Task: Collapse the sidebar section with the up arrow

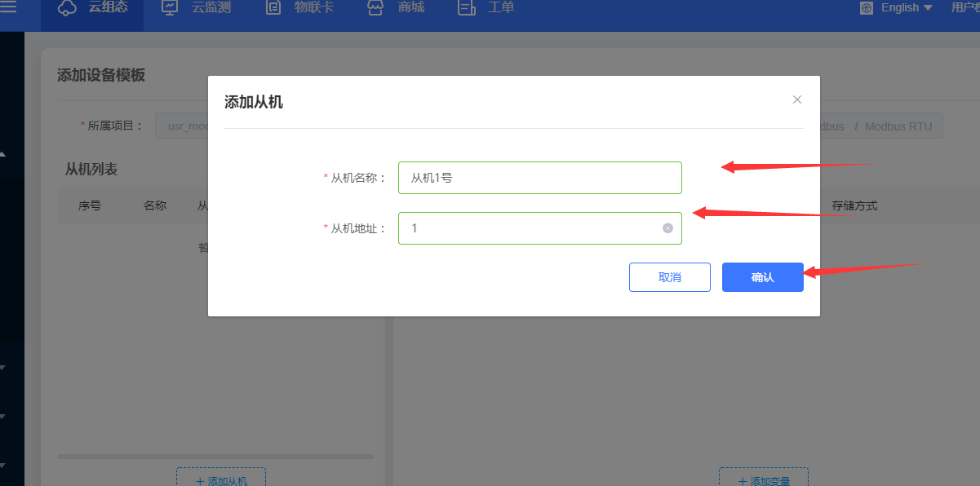Action: pos(2,153)
